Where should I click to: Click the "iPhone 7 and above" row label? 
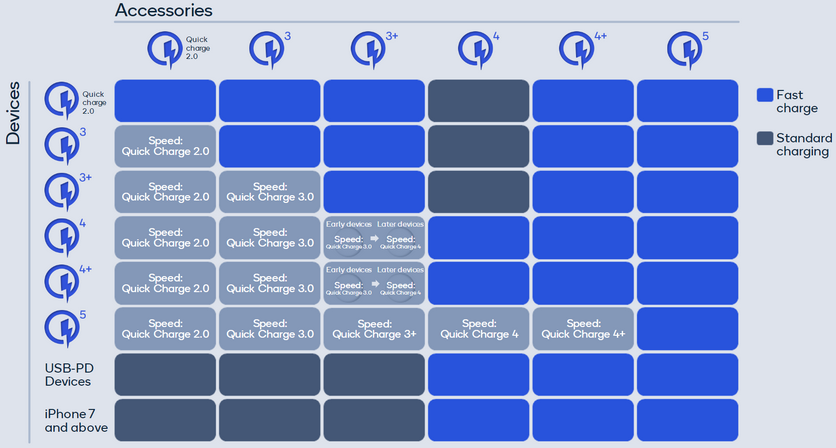click(x=76, y=421)
